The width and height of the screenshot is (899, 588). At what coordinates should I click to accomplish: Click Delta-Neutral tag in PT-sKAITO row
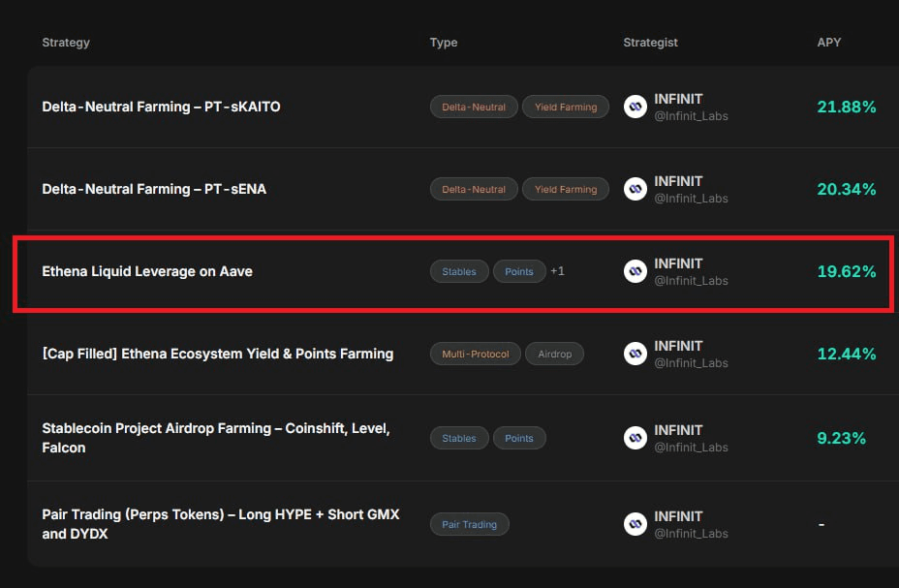474,108
